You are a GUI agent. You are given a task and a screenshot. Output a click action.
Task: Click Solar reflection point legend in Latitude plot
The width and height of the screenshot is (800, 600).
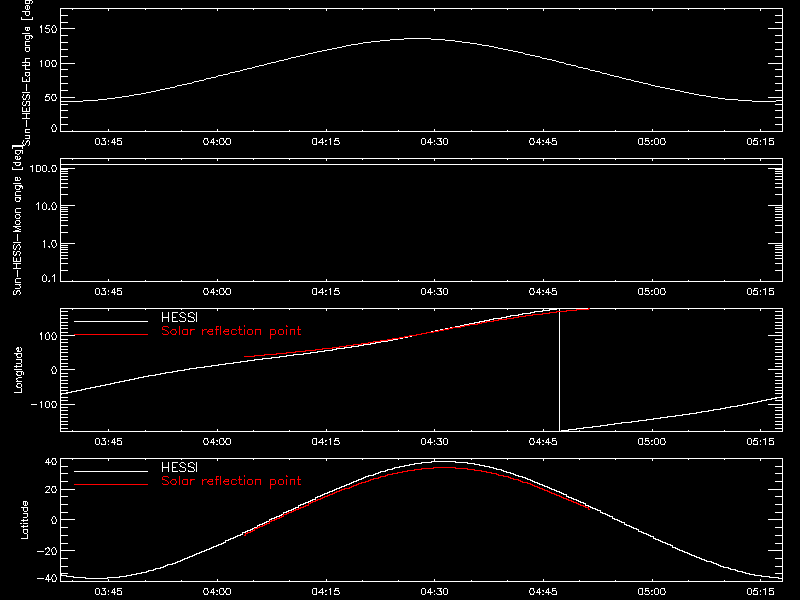click(231, 481)
